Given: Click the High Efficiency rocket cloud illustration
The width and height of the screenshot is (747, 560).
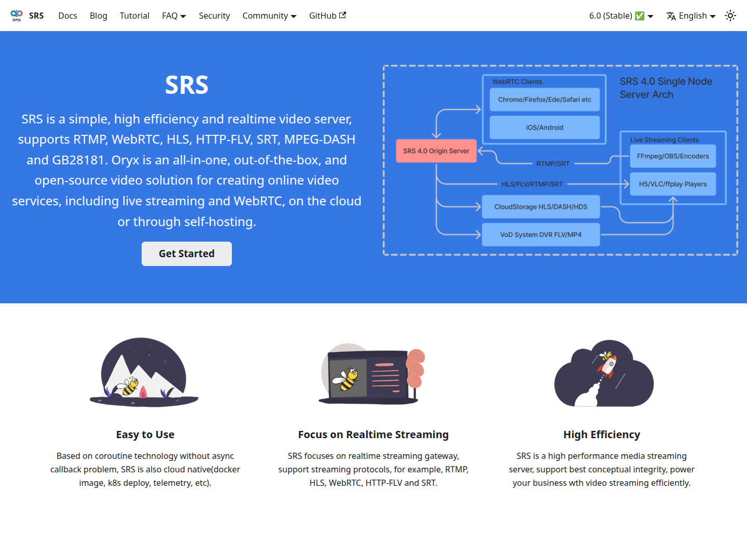Looking at the screenshot, I should [604, 373].
